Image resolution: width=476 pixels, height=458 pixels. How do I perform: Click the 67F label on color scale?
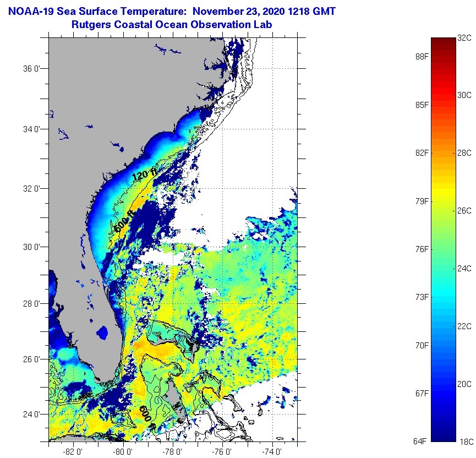[422, 394]
